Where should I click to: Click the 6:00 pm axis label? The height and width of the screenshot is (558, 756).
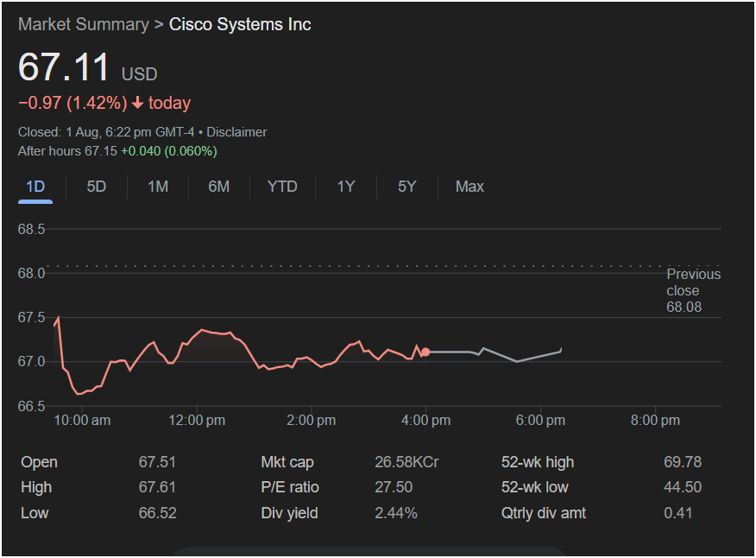(x=540, y=421)
